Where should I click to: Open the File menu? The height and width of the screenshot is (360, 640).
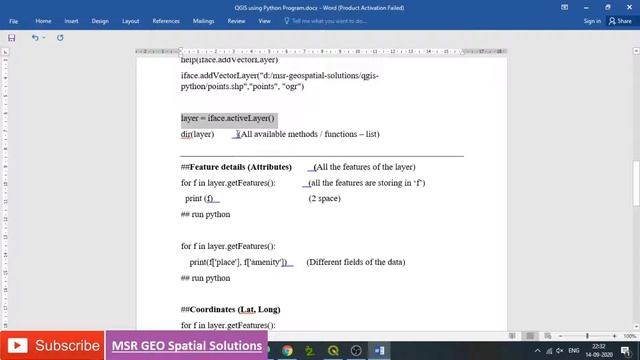tap(13, 21)
